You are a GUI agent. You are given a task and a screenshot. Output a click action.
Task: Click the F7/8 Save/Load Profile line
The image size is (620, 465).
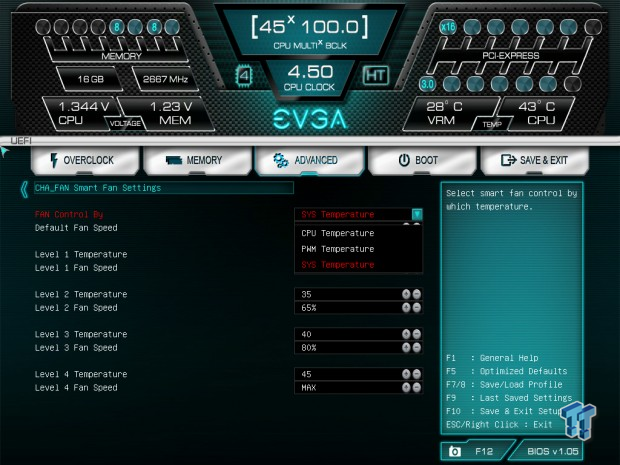(x=504, y=385)
